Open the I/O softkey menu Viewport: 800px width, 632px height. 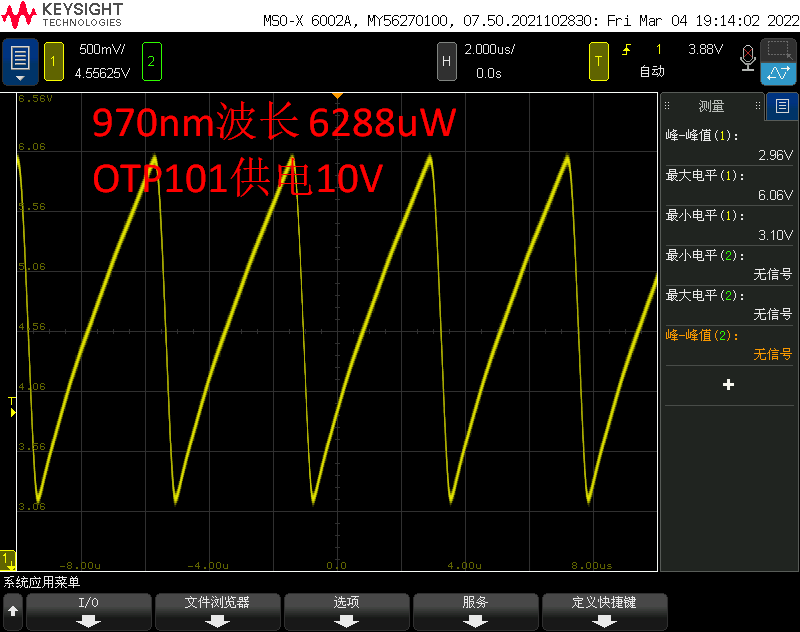89,612
